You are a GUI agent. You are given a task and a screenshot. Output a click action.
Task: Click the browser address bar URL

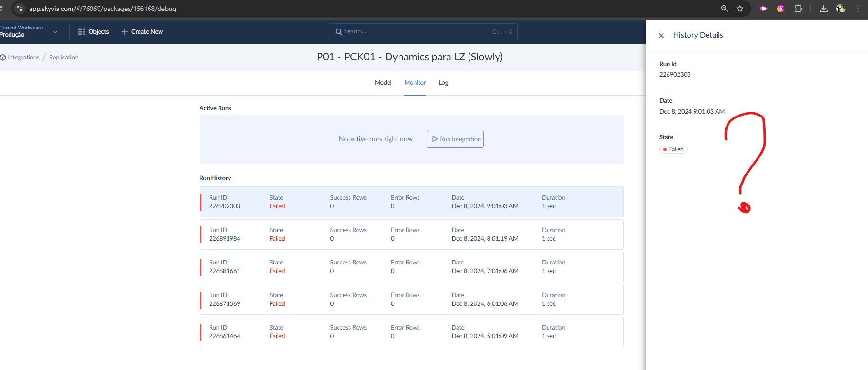(102, 9)
